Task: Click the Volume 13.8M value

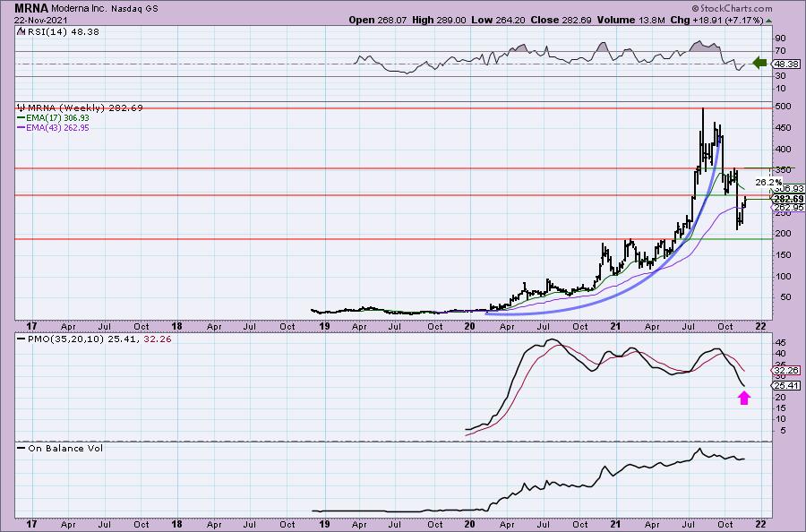Action: pyautogui.click(x=631, y=20)
